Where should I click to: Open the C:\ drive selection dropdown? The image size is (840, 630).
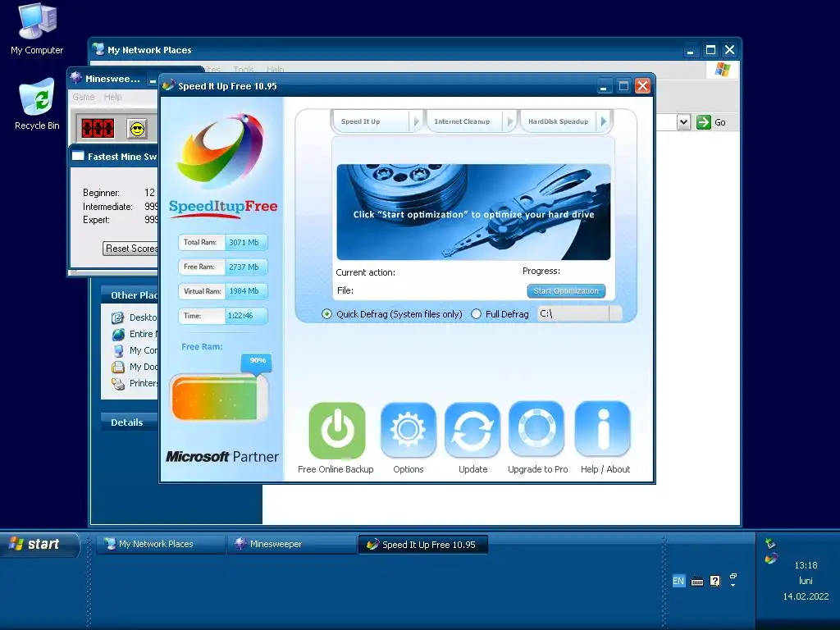pos(615,313)
